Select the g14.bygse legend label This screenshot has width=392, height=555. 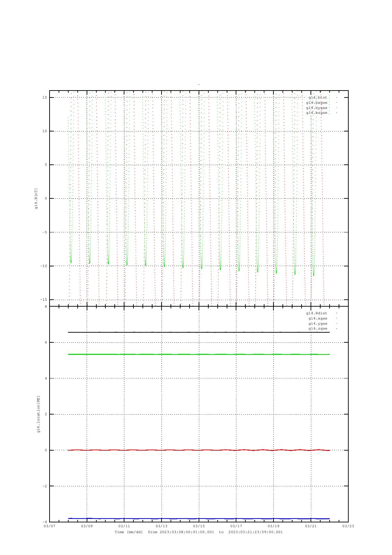pos(316,108)
